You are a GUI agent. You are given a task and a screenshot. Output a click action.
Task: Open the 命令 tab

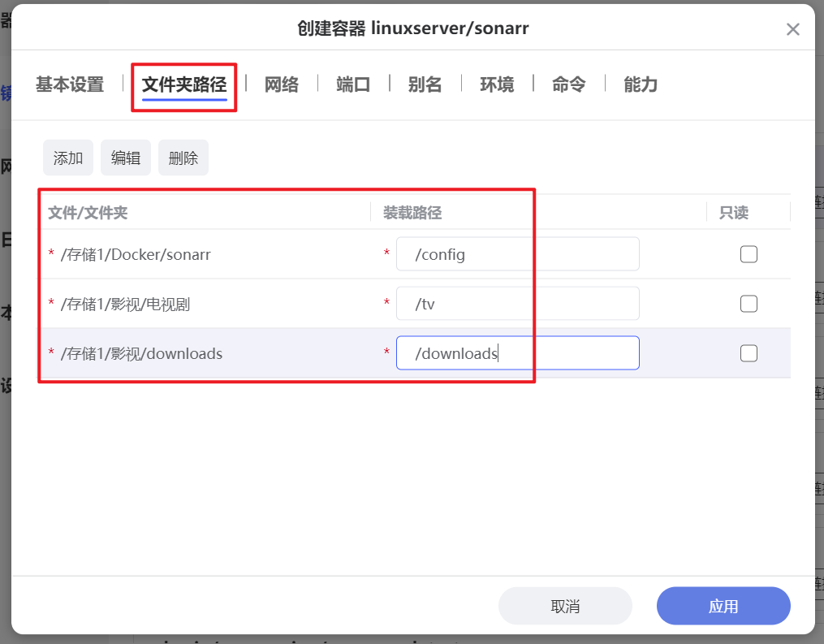coord(568,84)
